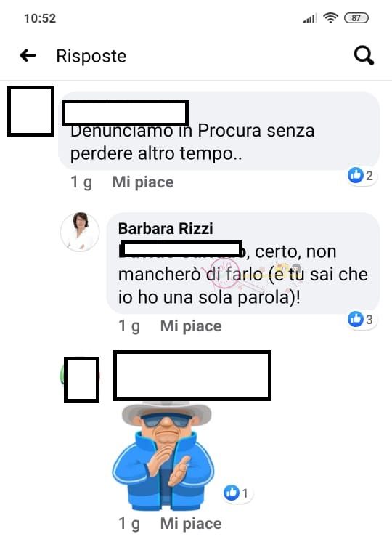Image resolution: width=392 pixels, height=558 pixels.
Task: Like the 'Denunciamo in Procura' comment
Action: click(143, 182)
